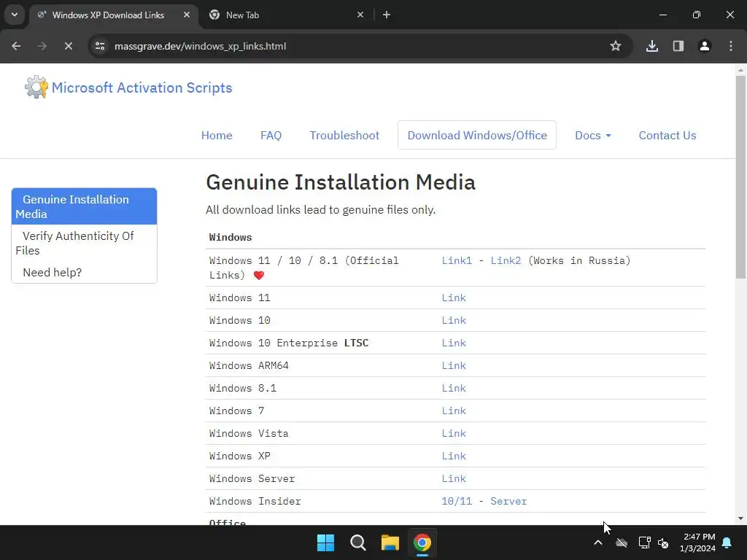Open Need help? in the sidebar
The image size is (747, 560).
pyautogui.click(x=84, y=273)
